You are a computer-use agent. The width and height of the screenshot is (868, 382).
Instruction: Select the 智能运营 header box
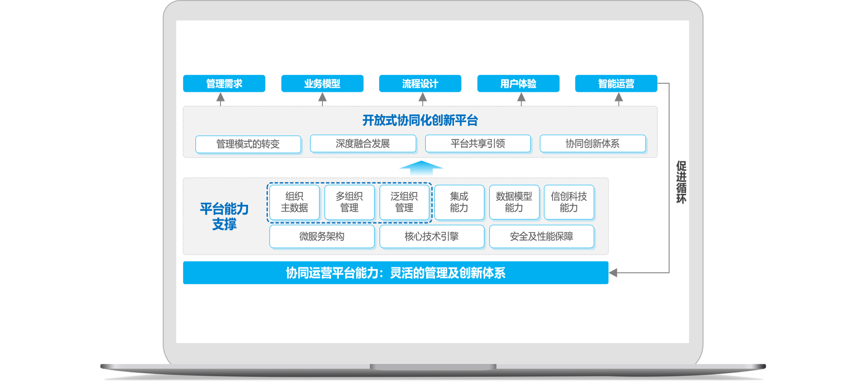[616, 84]
